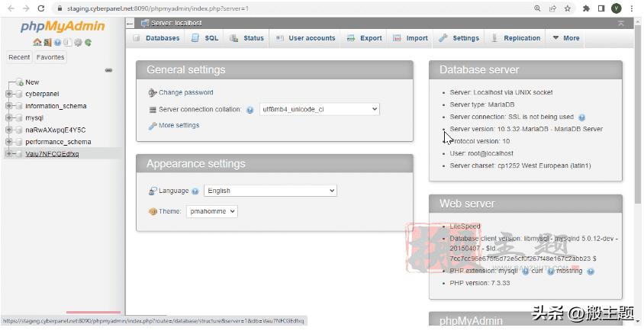Screen dimensions: 644x331
Task: Open help icon next to Language
Action: (195, 191)
